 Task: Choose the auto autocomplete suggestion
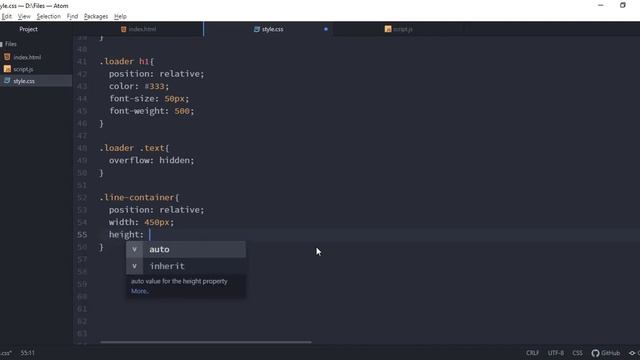tap(186, 249)
